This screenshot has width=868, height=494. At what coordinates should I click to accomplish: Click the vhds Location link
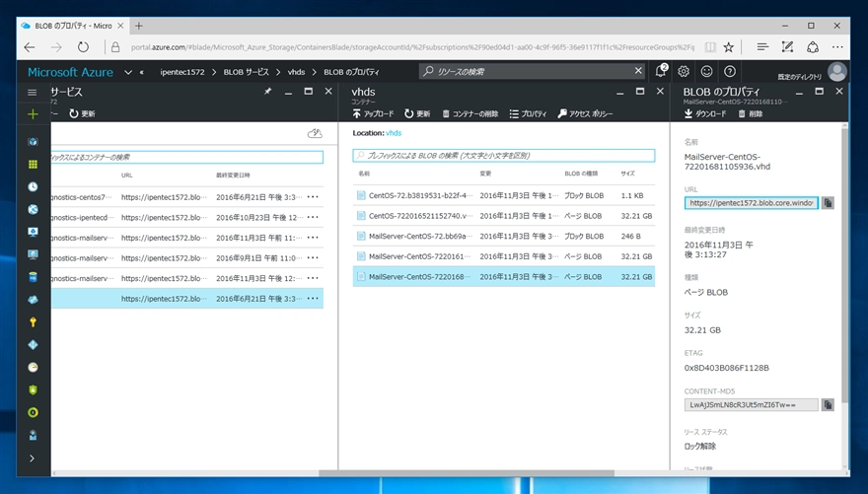394,133
